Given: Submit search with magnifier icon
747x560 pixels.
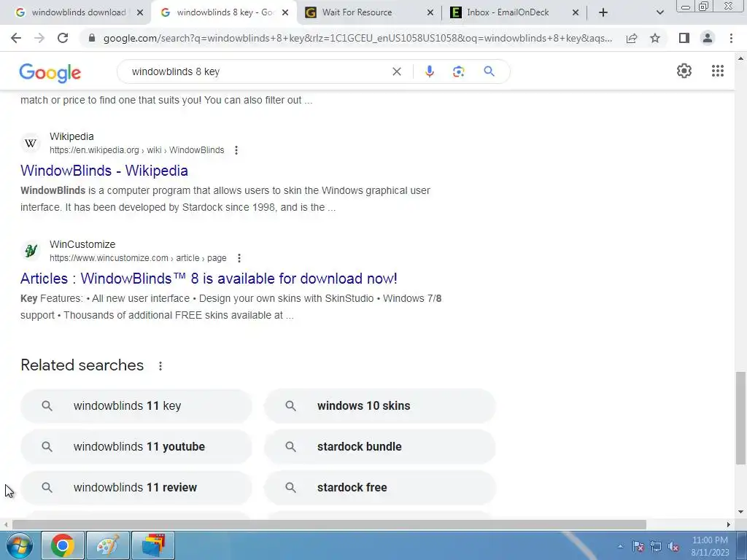Looking at the screenshot, I should 489,71.
